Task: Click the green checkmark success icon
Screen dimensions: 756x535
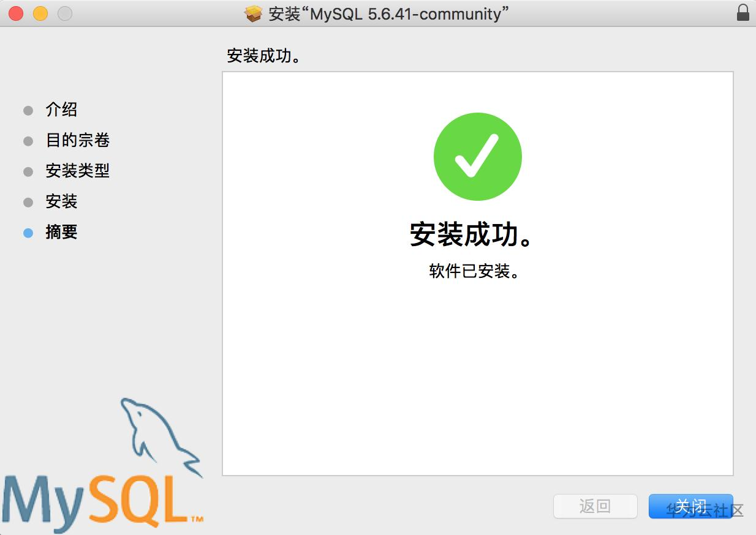Action: click(477, 156)
